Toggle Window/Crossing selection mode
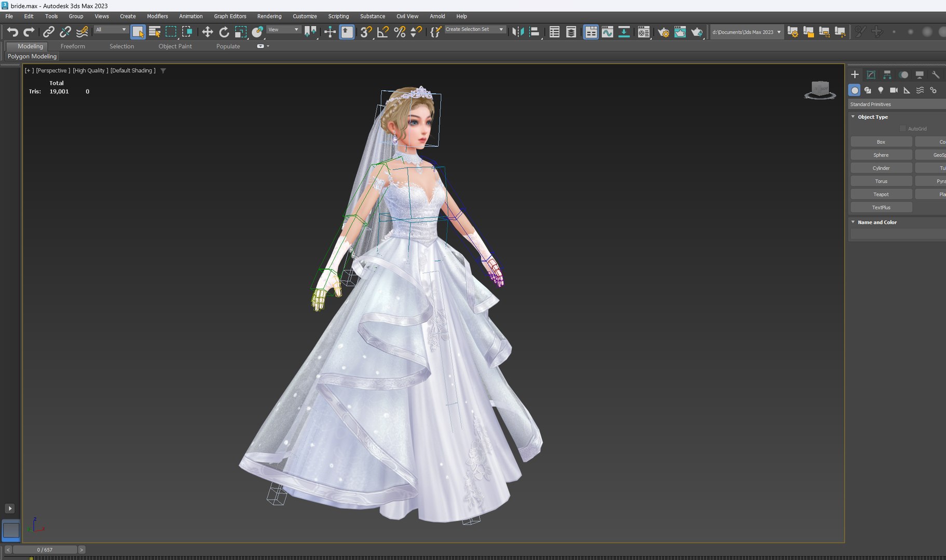946x560 pixels. (187, 32)
